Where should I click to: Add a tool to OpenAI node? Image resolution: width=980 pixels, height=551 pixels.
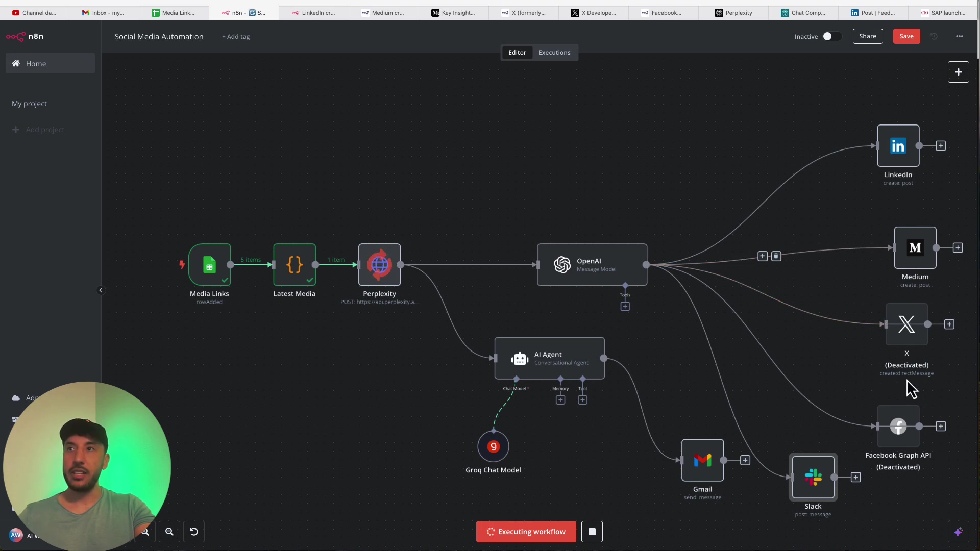625,306
